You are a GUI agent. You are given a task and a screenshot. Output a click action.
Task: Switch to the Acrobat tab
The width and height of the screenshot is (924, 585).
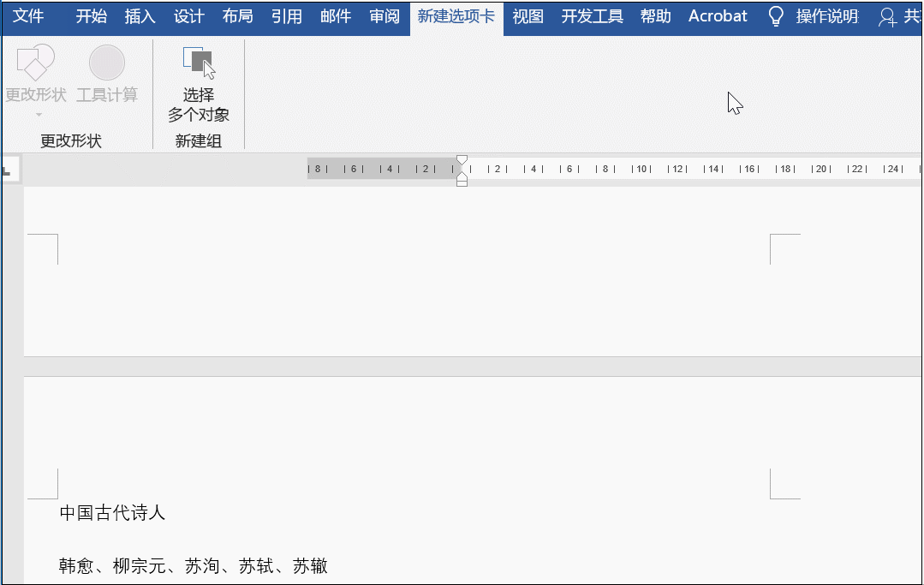[718, 15]
